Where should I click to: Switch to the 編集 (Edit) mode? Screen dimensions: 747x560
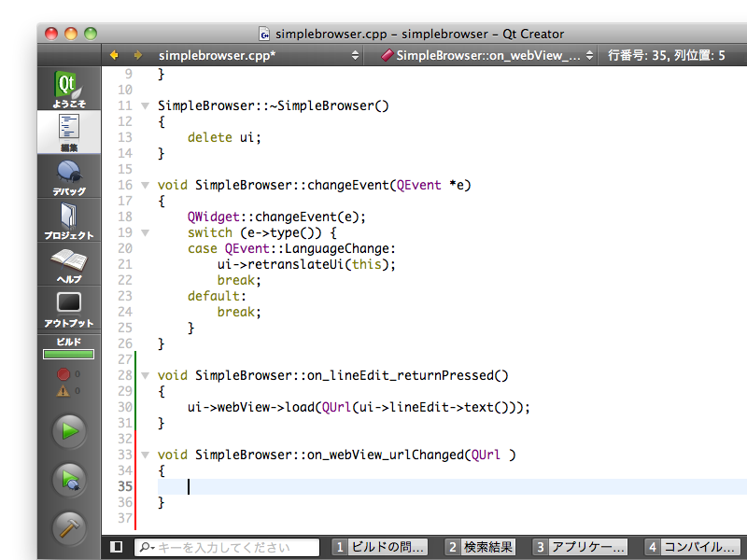68,133
